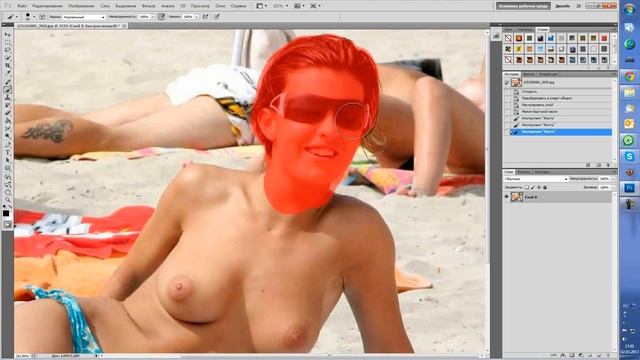Image resolution: width=640 pixels, height=360 pixels.
Task: Open the Файл menu
Action: pos(22,6)
